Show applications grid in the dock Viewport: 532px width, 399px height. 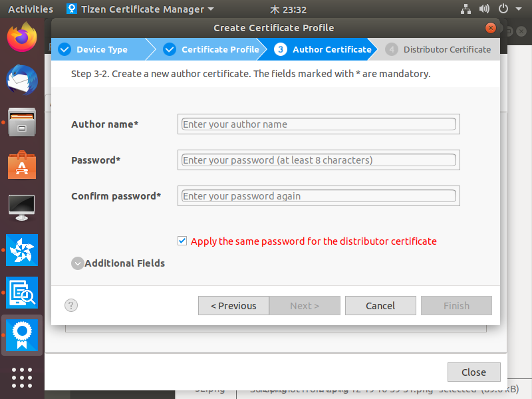pyautogui.click(x=22, y=378)
